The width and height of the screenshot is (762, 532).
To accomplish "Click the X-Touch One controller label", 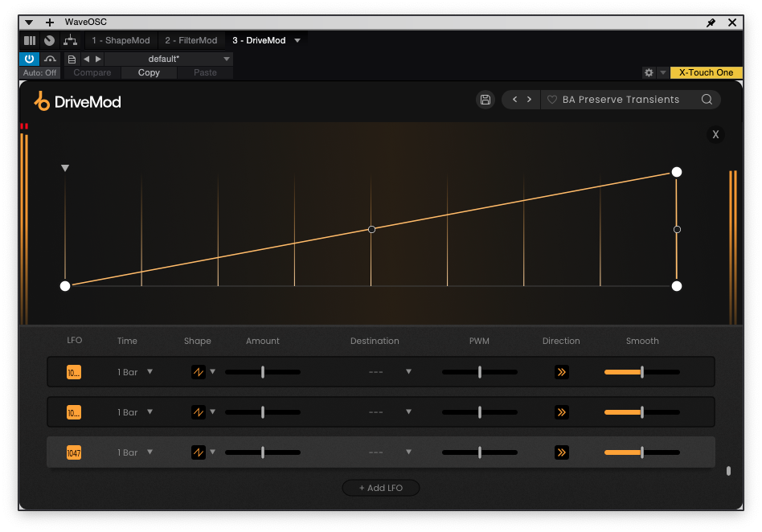I will pyautogui.click(x=706, y=72).
